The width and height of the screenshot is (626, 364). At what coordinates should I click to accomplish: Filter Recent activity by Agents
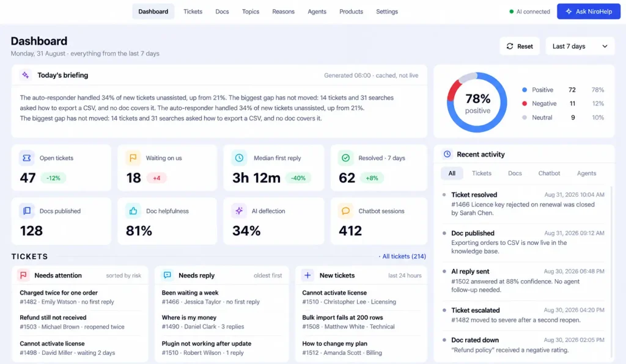tap(586, 173)
